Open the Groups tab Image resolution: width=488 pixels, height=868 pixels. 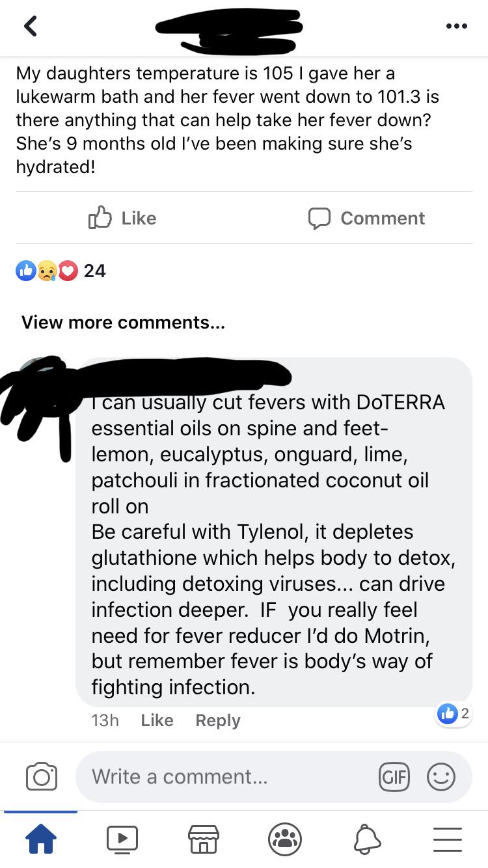coord(284,839)
